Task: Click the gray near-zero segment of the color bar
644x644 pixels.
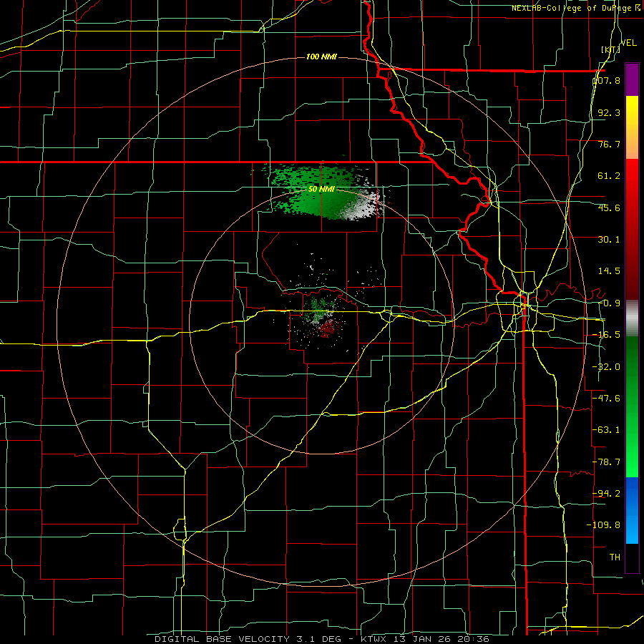Action: (x=632, y=318)
